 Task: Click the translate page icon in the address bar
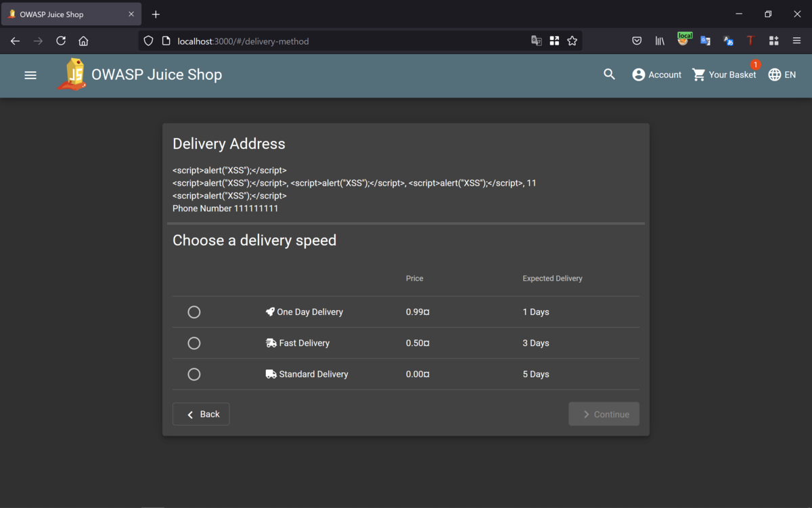pyautogui.click(x=537, y=41)
